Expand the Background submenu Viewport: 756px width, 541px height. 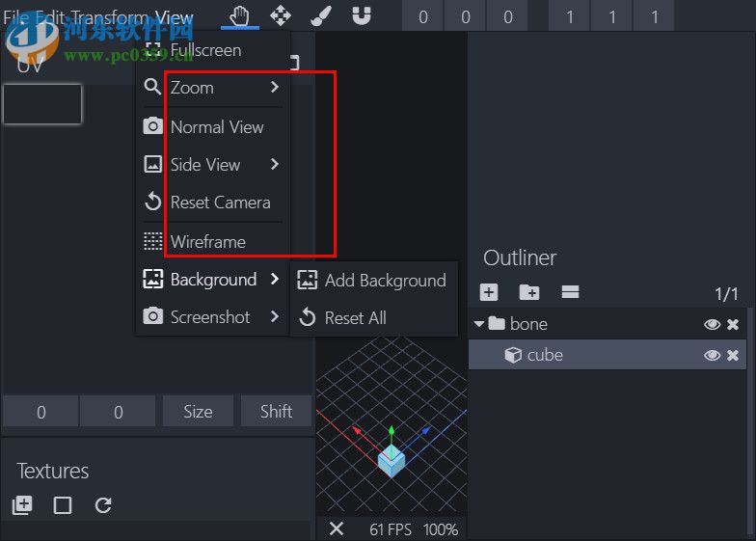click(x=213, y=280)
